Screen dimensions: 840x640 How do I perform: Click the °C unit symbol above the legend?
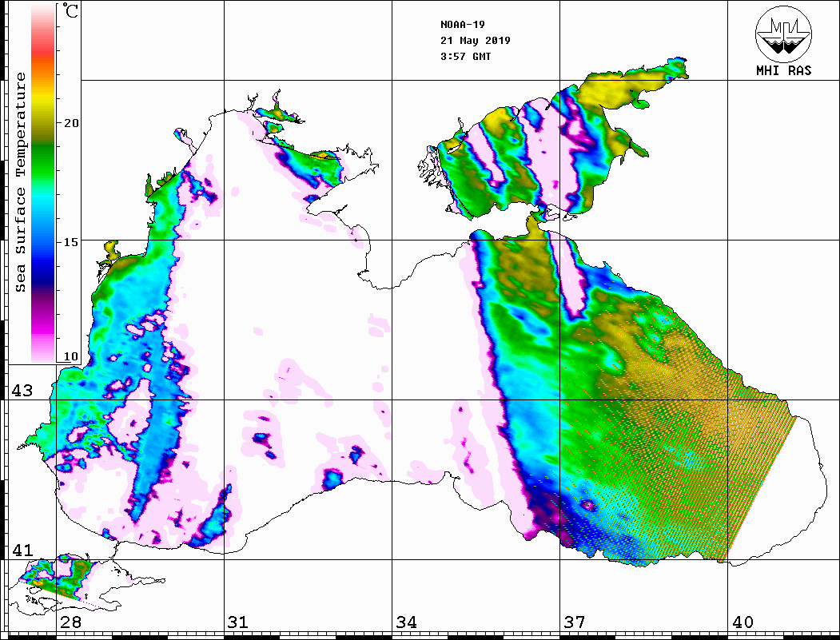pyautogui.click(x=71, y=13)
